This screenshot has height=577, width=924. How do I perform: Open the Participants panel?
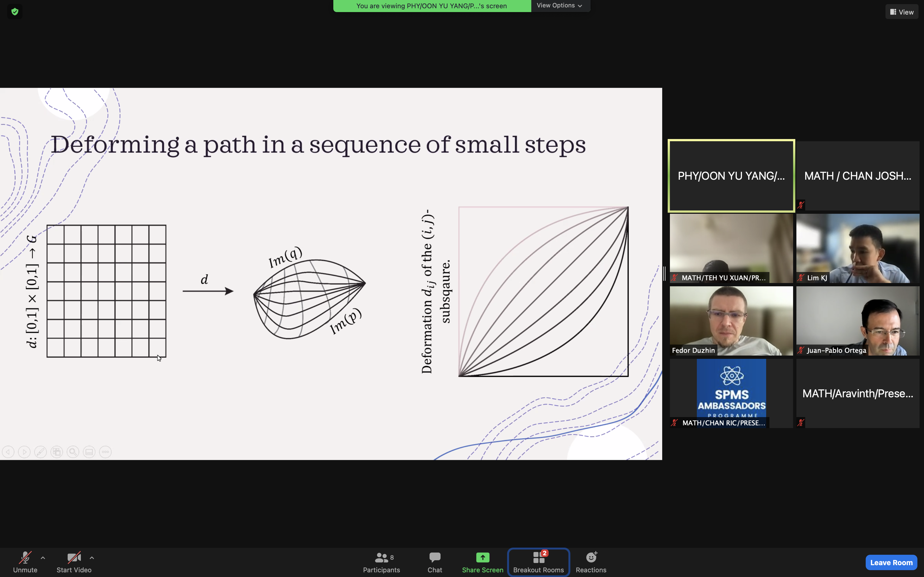[x=381, y=562]
